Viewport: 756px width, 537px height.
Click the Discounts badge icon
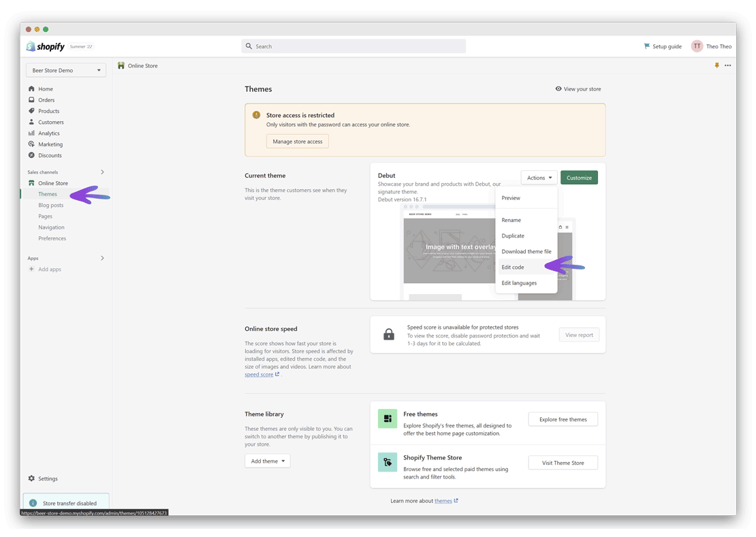31,155
